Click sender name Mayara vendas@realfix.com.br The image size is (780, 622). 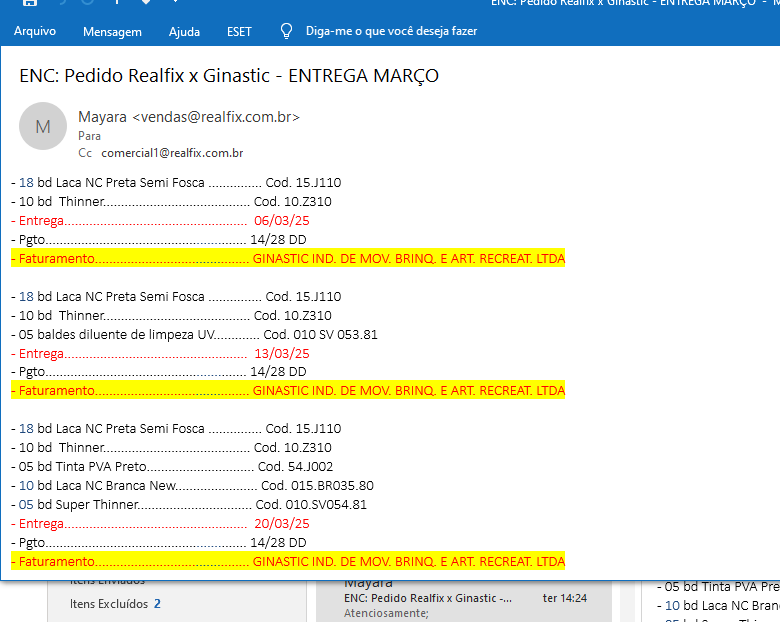189,117
